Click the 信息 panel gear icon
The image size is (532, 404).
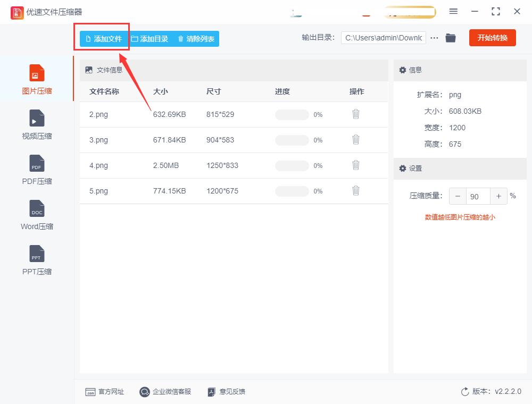point(403,70)
